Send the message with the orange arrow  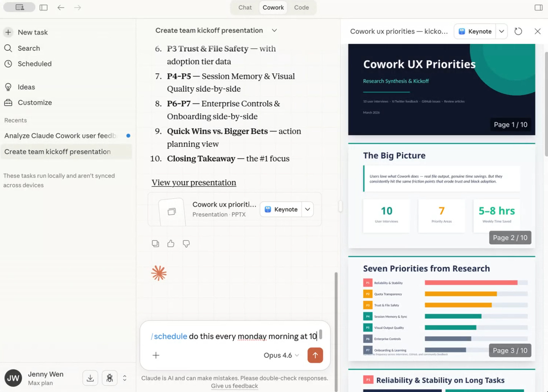[x=315, y=355]
